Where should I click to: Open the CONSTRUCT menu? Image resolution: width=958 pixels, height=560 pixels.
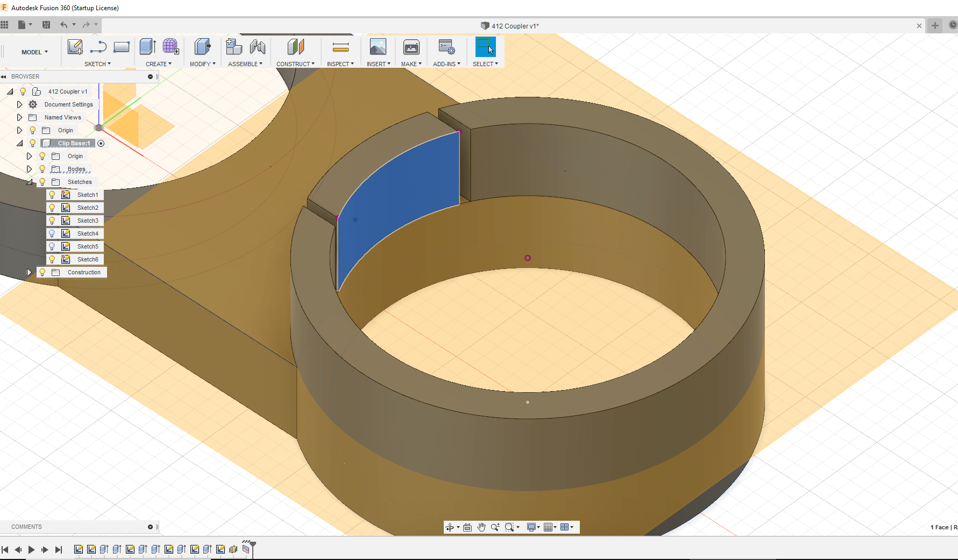pyautogui.click(x=295, y=64)
